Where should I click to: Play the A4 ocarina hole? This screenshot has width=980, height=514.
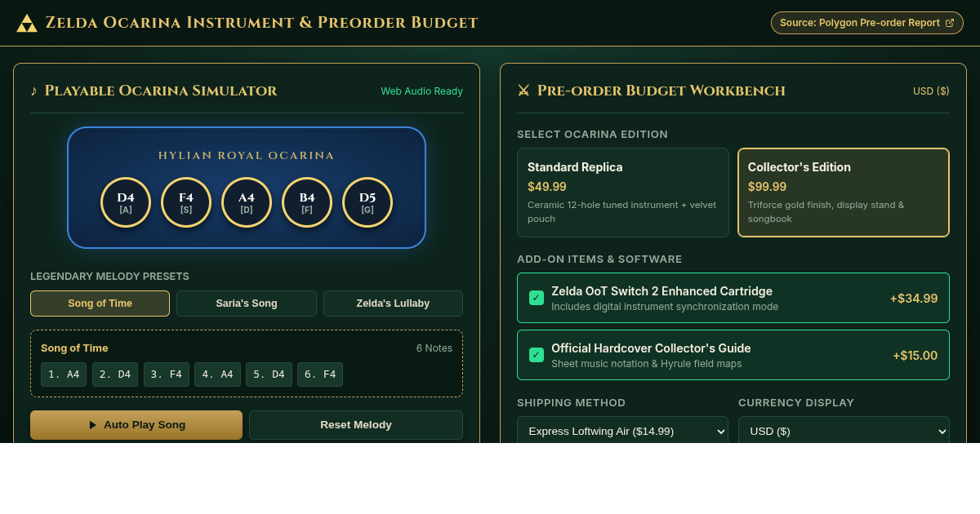click(x=247, y=202)
